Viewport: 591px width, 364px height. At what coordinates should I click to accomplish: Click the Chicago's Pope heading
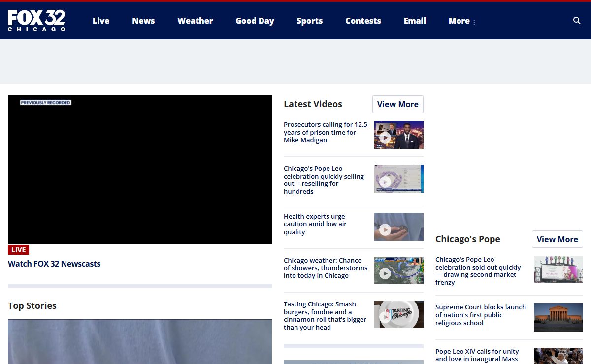[468, 239]
